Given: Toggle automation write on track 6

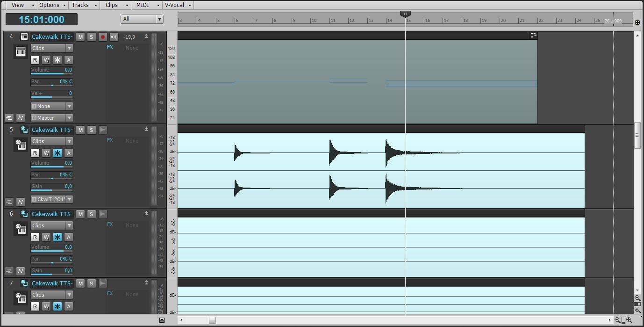Looking at the screenshot, I should tap(46, 237).
